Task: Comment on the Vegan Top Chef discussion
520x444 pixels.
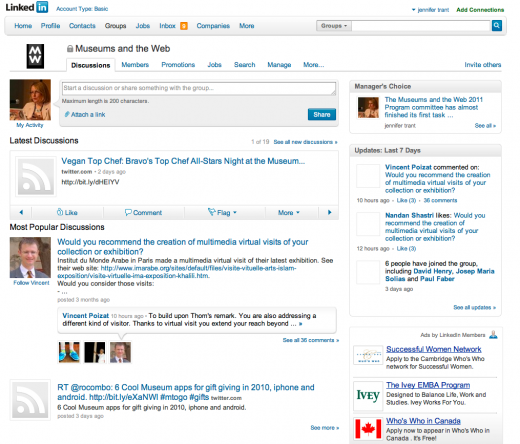Action: click(x=143, y=212)
